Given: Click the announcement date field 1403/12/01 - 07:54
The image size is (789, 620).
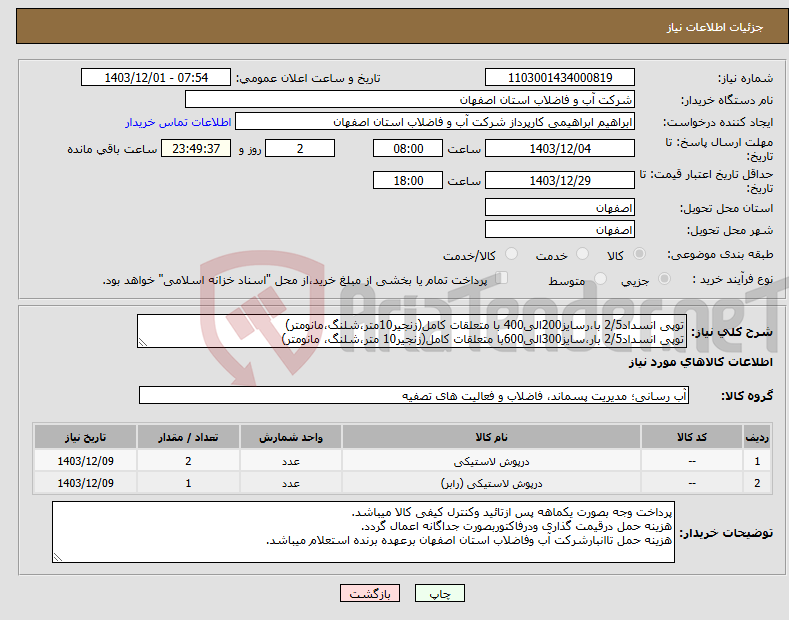Looking at the screenshot, I should click(156, 78).
